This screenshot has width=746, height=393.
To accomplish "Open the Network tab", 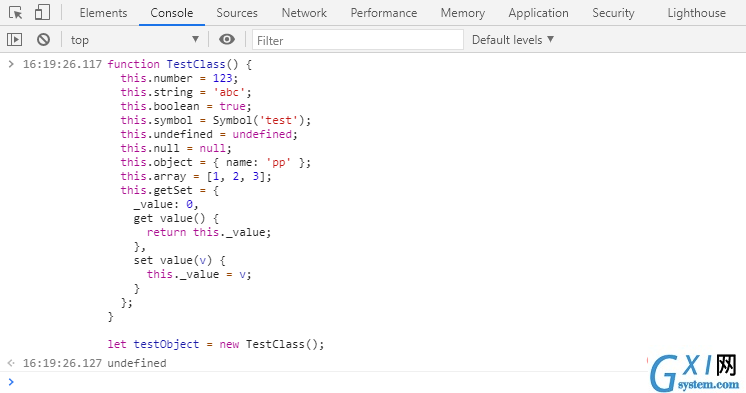I will pyautogui.click(x=304, y=13).
